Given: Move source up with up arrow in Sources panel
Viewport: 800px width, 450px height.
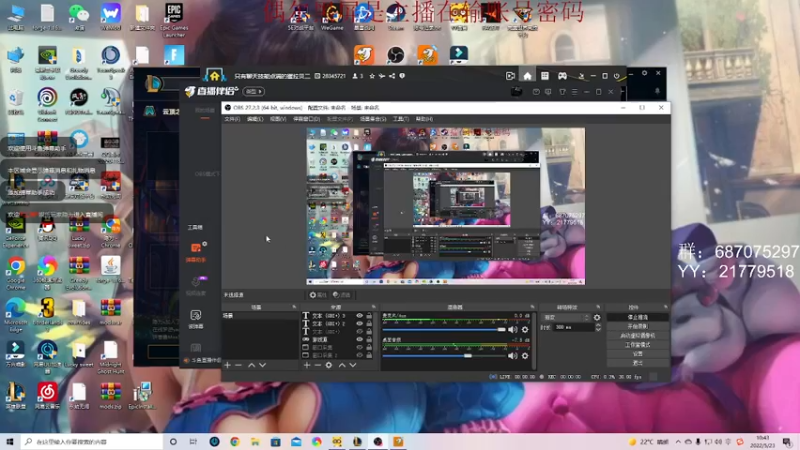Looking at the screenshot, I should pyautogui.click(x=342, y=365).
